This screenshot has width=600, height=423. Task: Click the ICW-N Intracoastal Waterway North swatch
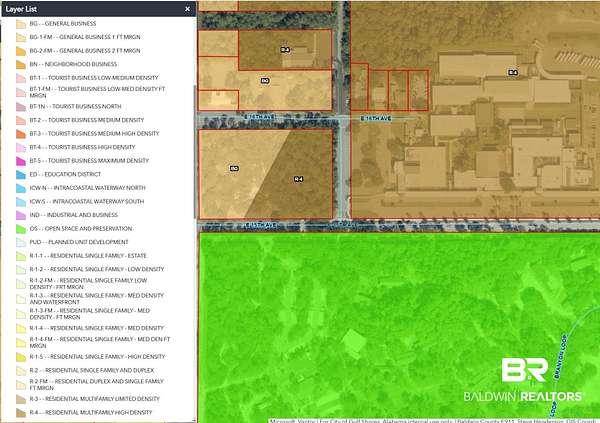tap(21, 188)
